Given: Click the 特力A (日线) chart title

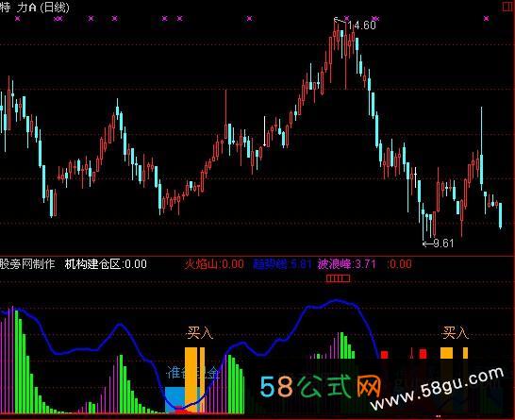Looking at the screenshot, I should click(35, 8).
